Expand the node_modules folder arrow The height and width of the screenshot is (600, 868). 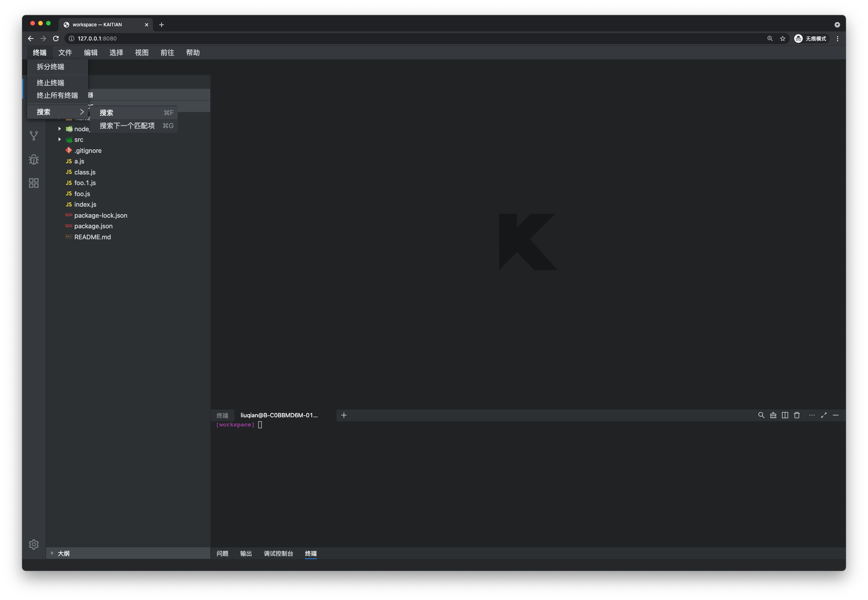(59, 129)
